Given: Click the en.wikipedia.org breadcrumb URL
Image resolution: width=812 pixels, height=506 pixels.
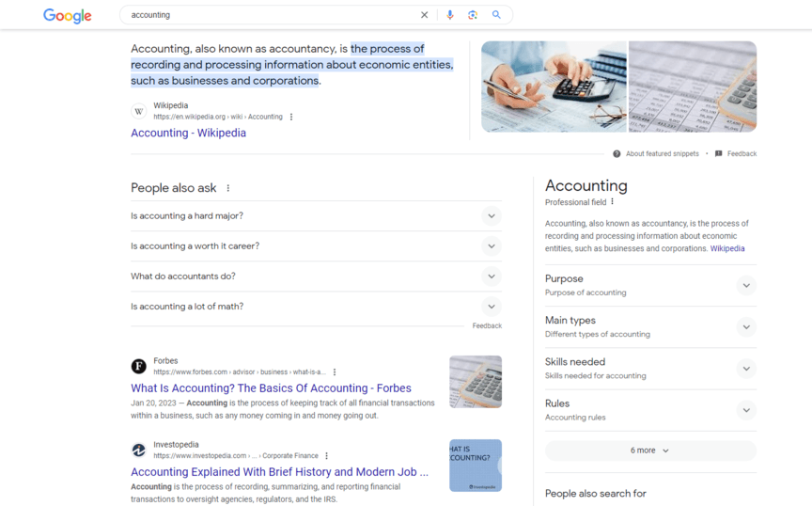Looking at the screenshot, I should point(218,118).
